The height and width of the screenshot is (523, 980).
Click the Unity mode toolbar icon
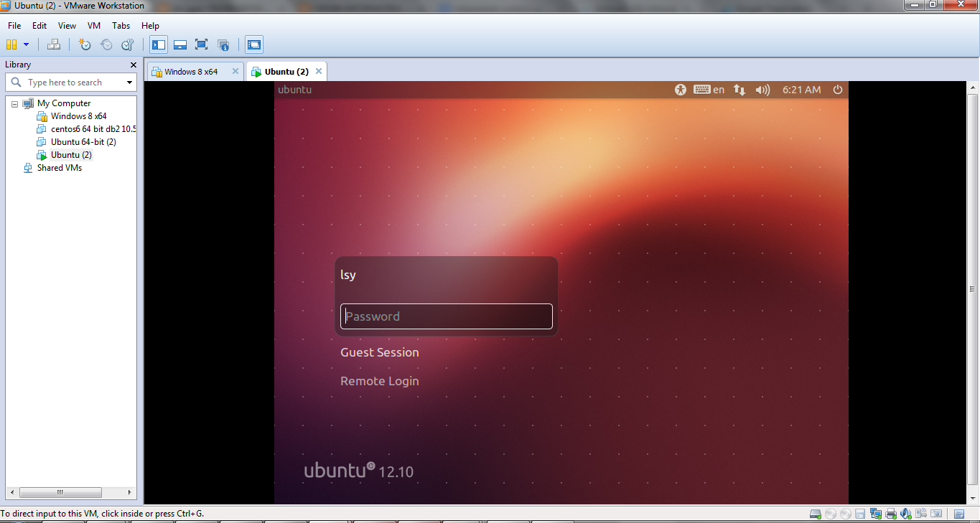pos(223,44)
